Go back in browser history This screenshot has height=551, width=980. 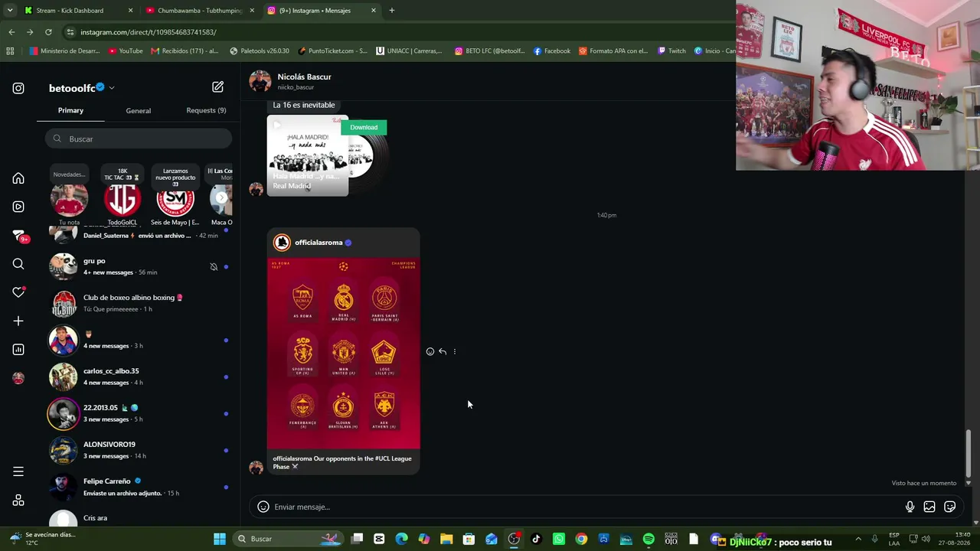(x=11, y=32)
